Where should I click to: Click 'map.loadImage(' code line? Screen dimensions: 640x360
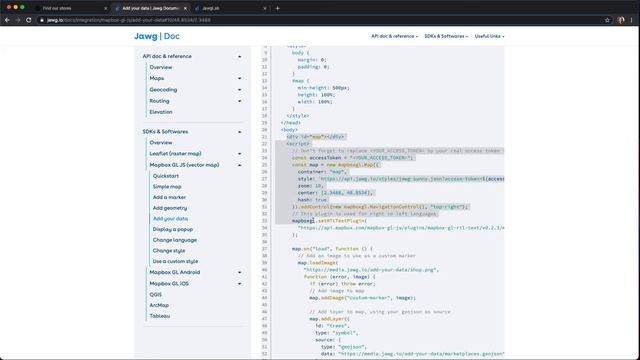point(318,263)
